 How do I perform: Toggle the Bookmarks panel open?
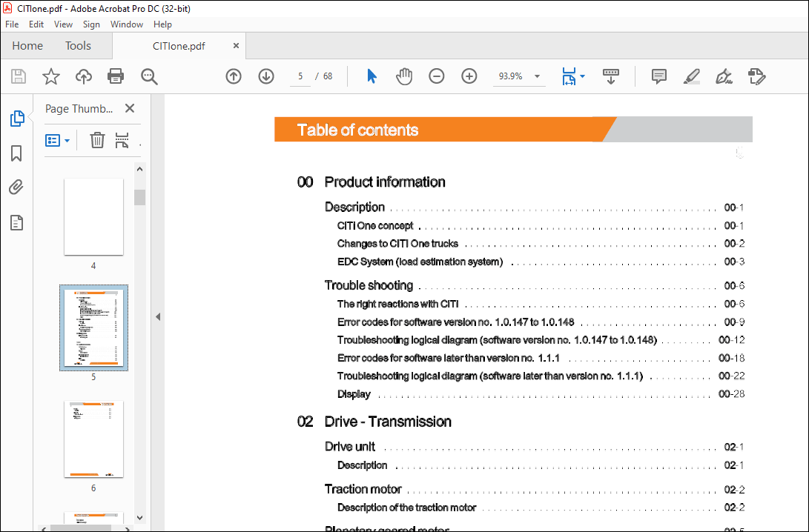pos(16,153)
